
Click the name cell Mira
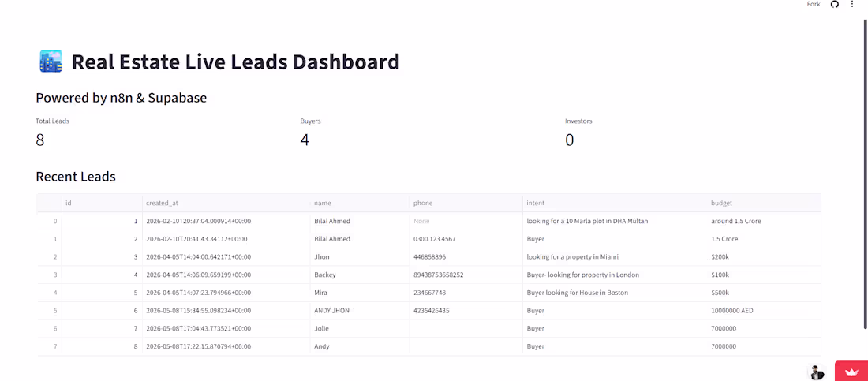pos(360,293)
